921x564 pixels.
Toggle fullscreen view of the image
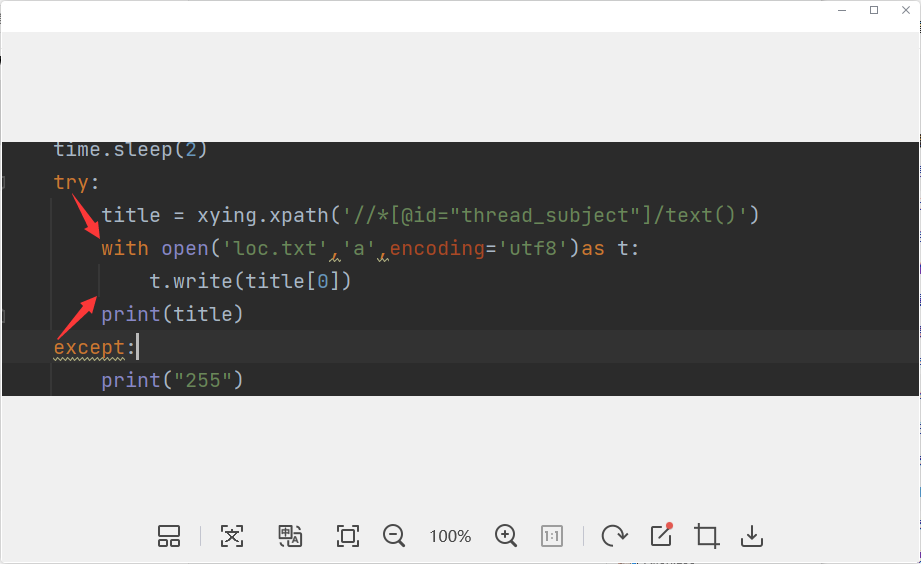[x=348, y=536]
